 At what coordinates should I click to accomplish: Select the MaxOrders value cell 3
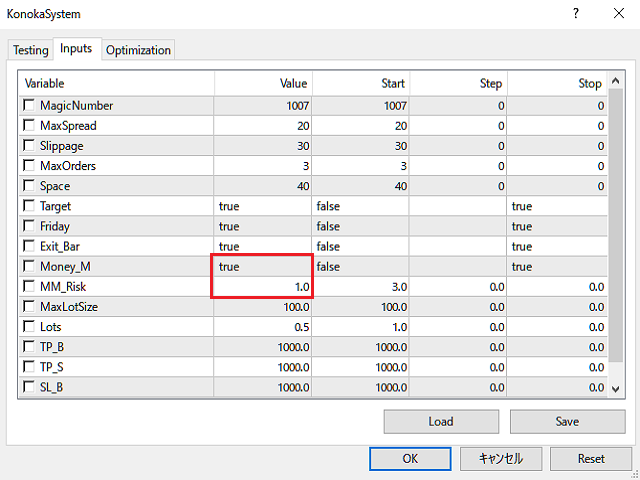tap(263, 166)
